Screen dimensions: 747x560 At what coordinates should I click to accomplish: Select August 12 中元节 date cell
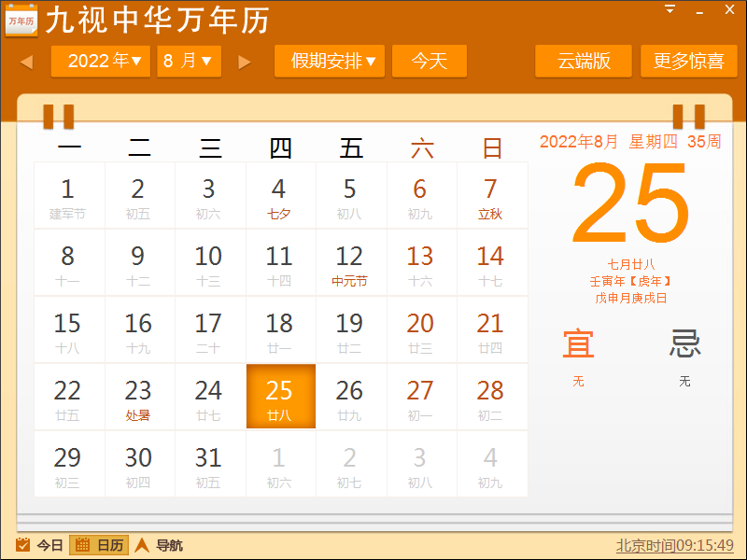[349, 263]
